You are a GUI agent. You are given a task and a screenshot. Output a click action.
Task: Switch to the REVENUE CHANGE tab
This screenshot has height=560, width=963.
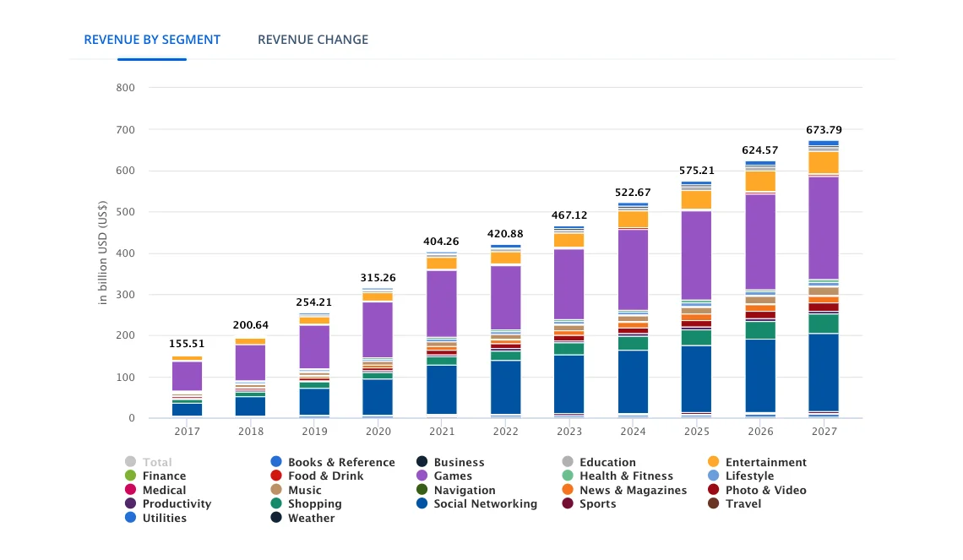click(x=313, y=40)
